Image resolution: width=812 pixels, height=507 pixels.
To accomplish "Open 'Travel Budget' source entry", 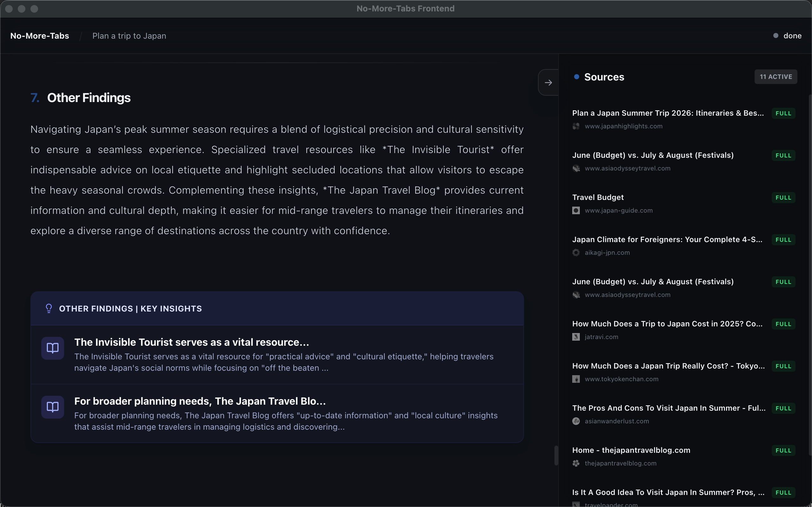I will click(598, 197).
